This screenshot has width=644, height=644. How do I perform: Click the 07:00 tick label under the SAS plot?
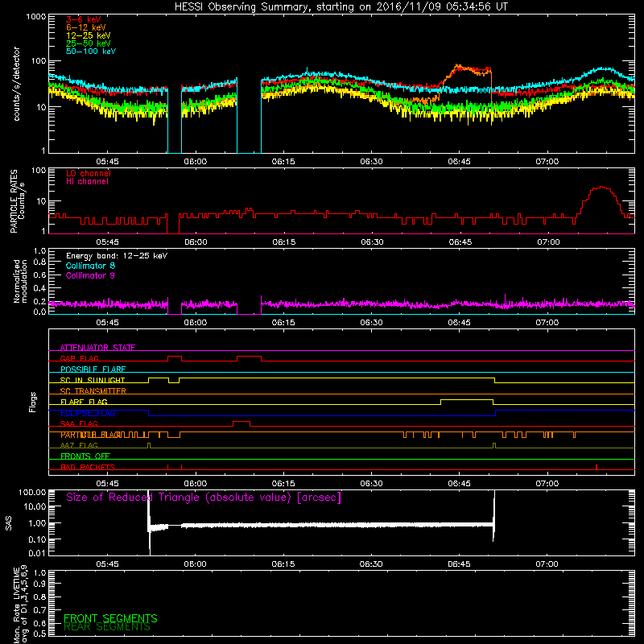tap(547, 564)
